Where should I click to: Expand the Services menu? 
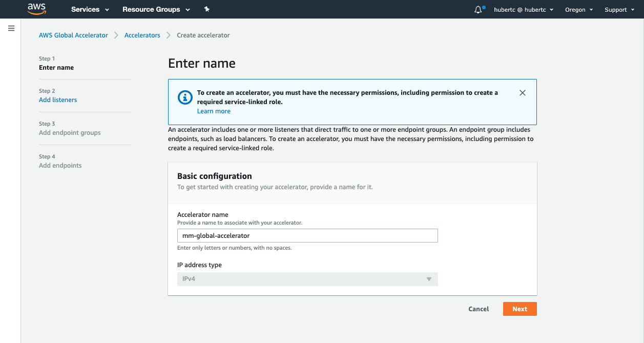click(x=90, y=9)
